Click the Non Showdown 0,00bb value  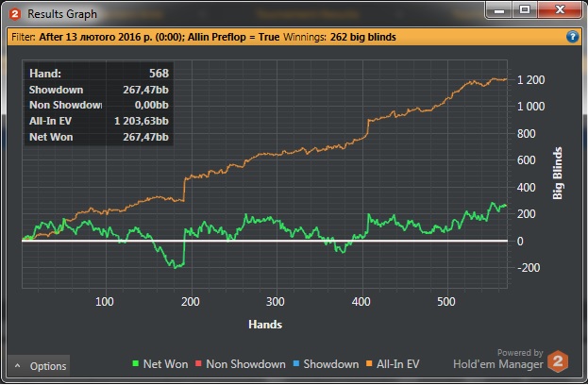point(152,105)
